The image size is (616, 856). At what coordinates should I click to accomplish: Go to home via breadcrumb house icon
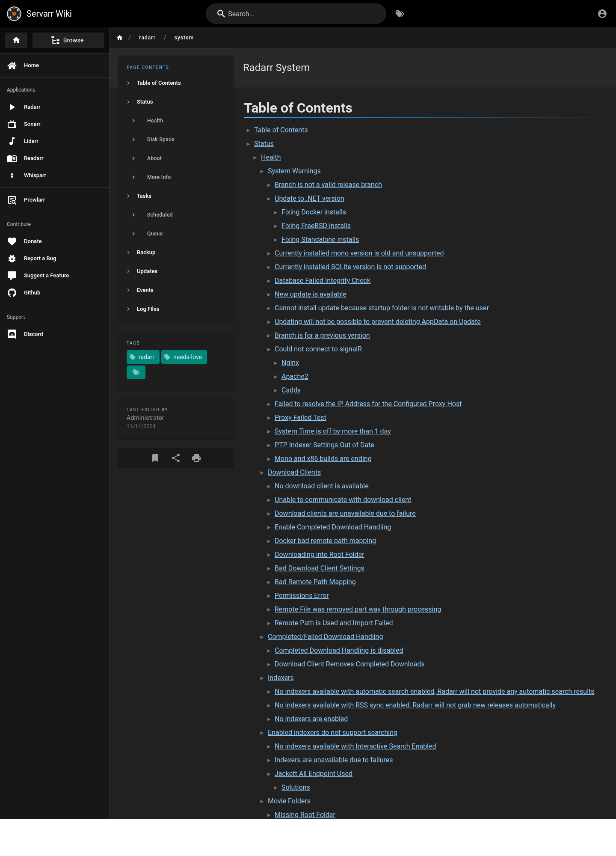tap(120, 38)
